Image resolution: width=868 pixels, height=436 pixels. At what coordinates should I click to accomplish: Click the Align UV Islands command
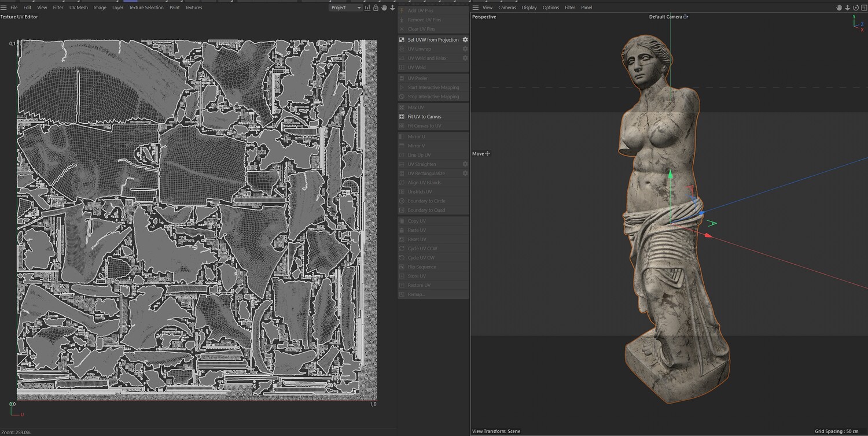point(424,183)
